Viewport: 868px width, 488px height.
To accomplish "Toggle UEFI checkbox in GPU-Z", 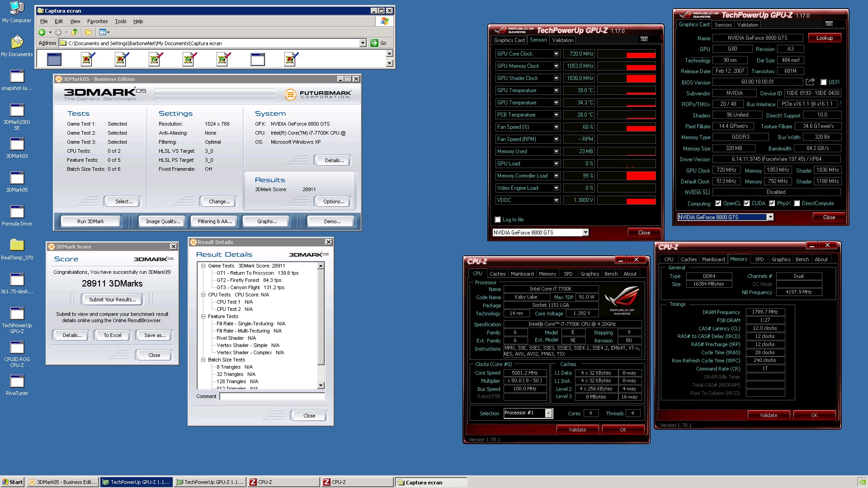I will 823,82.
